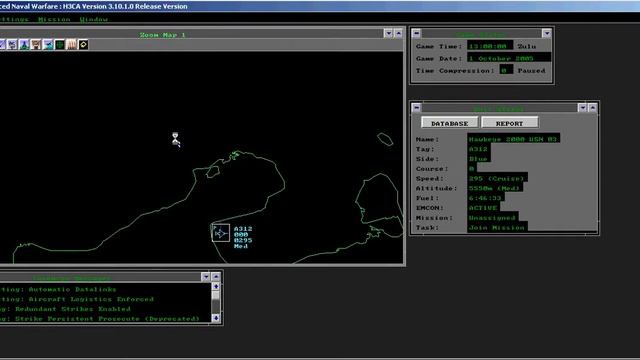
Task: Click the EMCON value 'ACTIVE'
Action: click(483, 207)
